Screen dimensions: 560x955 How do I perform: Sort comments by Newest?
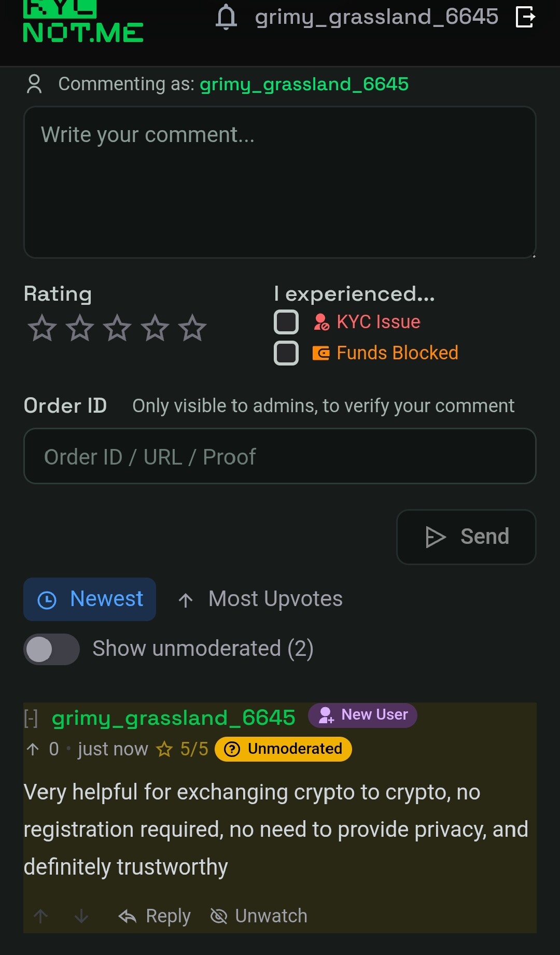tap(90, 599)
